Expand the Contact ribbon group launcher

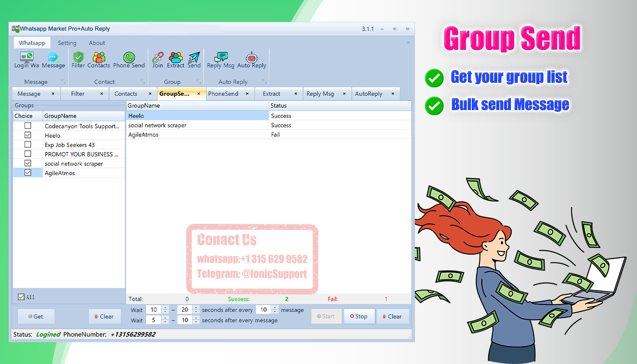point(143,82)
